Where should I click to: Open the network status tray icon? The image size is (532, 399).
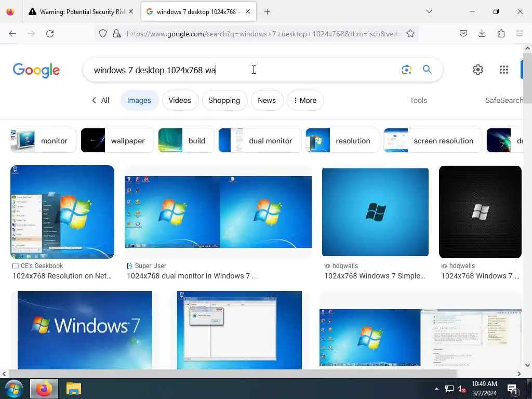point(449,389)
